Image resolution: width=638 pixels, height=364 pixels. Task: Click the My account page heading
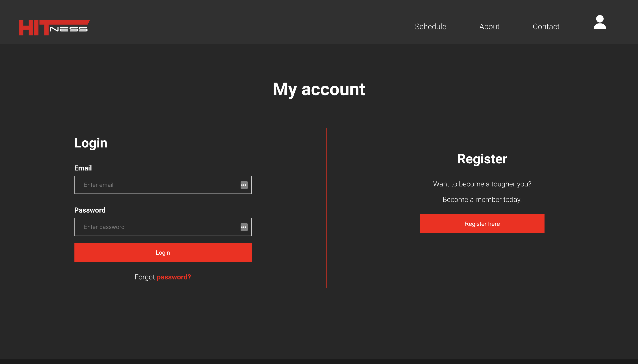coord(319,89)
